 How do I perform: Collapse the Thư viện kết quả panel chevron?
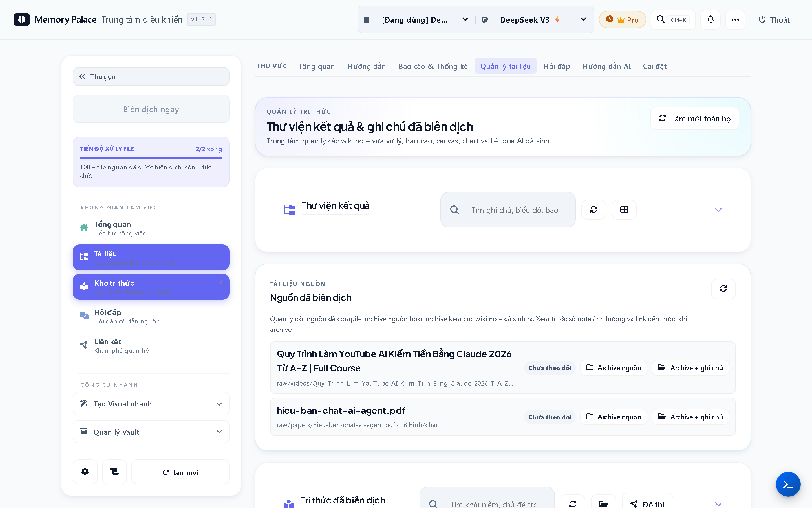(718, 210)
